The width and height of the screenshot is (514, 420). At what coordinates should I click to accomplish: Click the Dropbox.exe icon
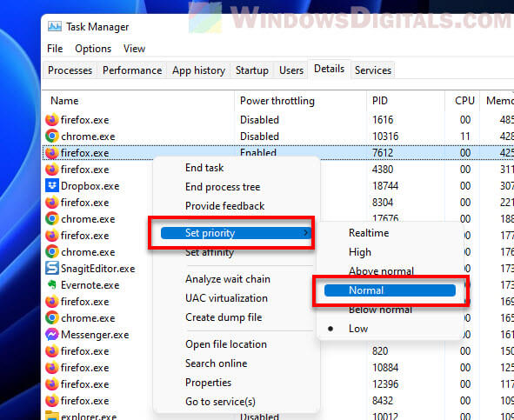pyautogui.click(x=52, y=185)
